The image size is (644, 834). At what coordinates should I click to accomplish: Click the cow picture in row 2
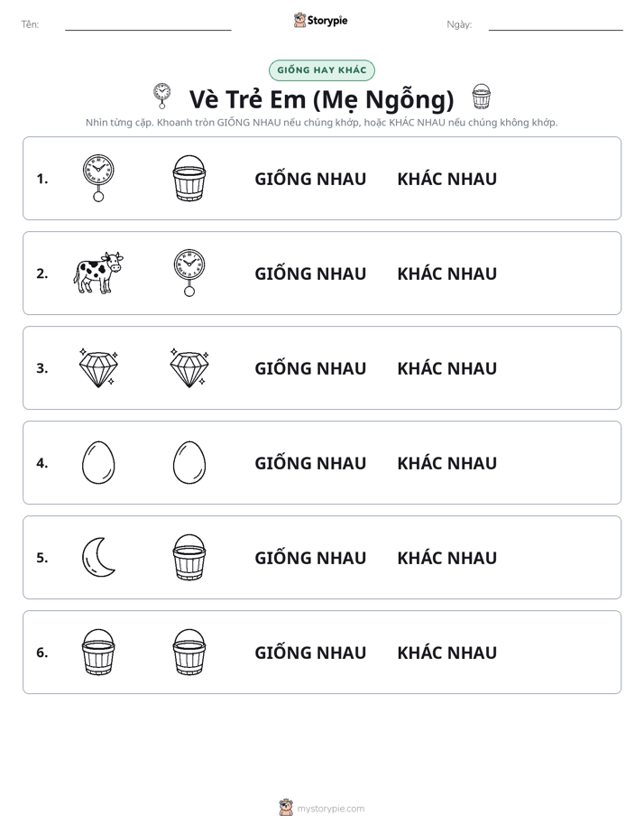(98, 273)
